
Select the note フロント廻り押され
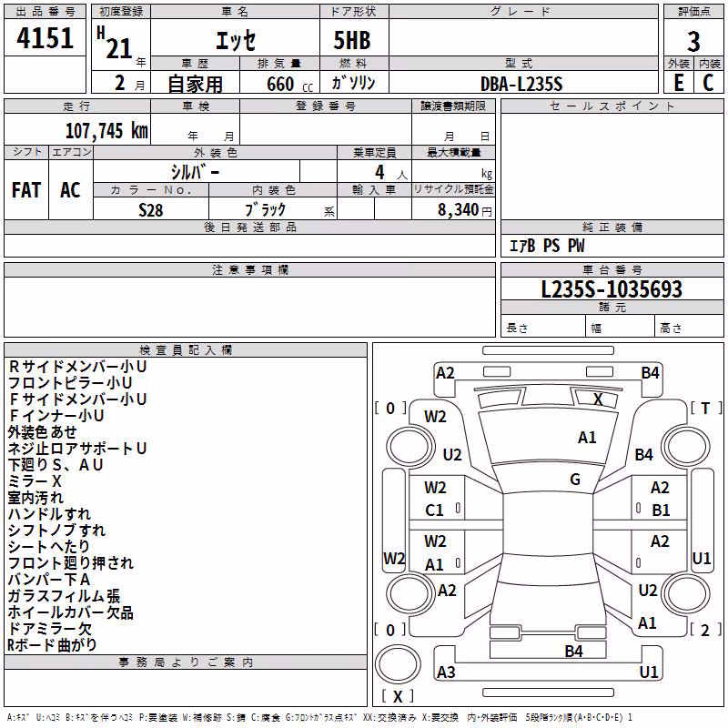point(71,563)
